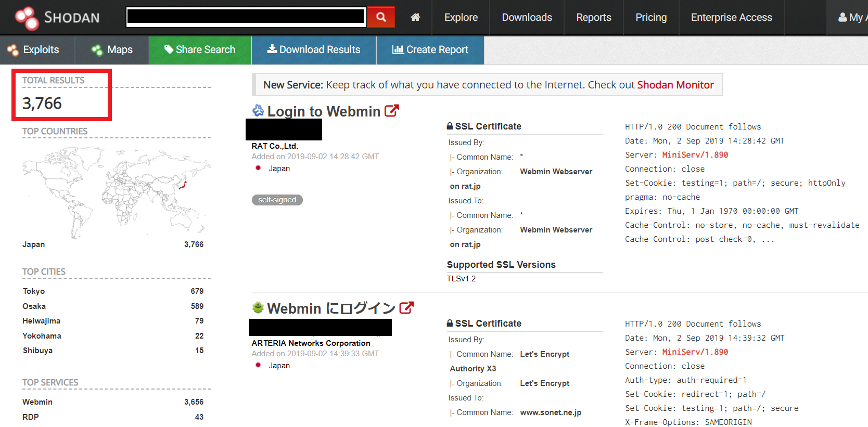Click the TLSv1.2 supported version text
Viewport: 868px width, 427px height.
tap(462, 279)
